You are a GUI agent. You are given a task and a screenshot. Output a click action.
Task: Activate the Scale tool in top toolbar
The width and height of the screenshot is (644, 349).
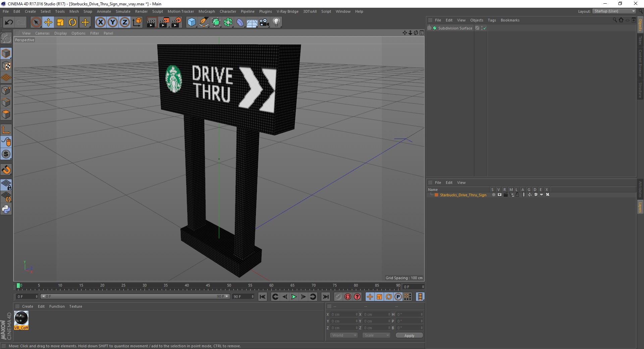pyautogui.click(x=60, y=22)
